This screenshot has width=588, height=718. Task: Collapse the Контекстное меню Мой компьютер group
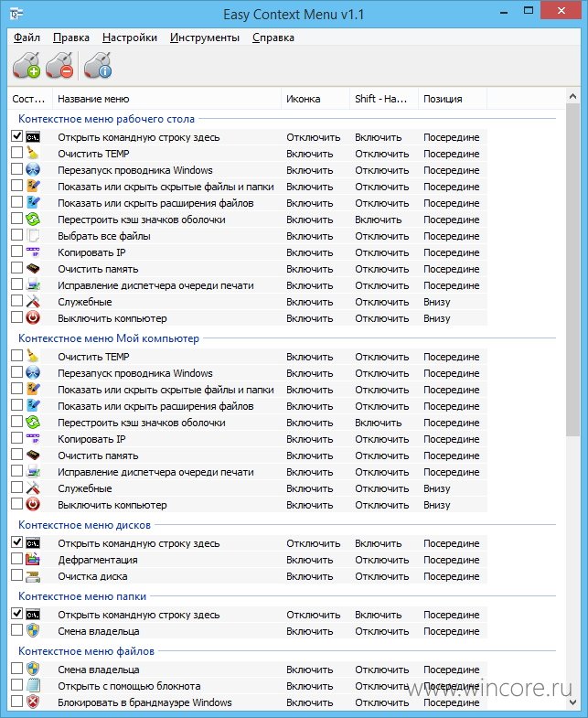pos(109,338)
